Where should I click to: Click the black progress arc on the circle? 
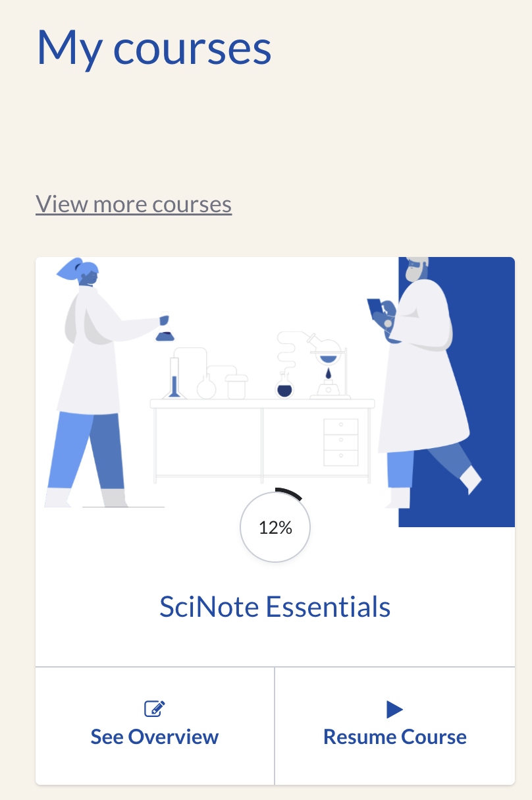pyautogui.click(x=290, y=494)
